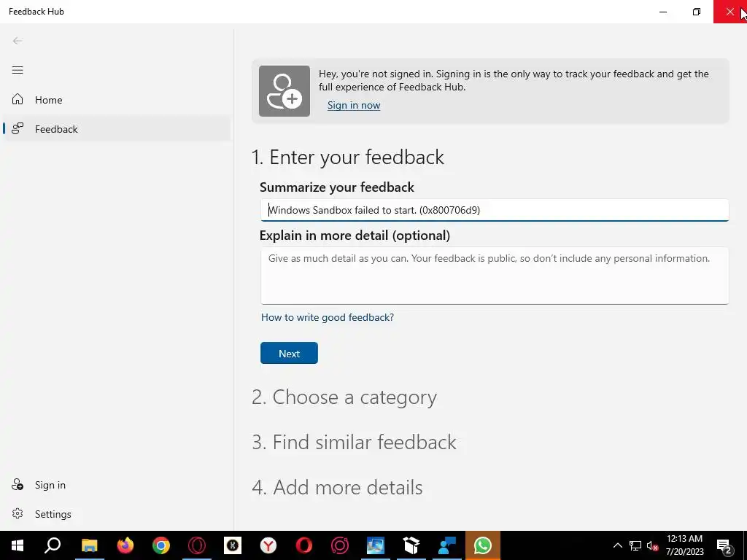Click the Enter your feedback heading
Viewport: 747px width, 560px height.
(348, 157)
